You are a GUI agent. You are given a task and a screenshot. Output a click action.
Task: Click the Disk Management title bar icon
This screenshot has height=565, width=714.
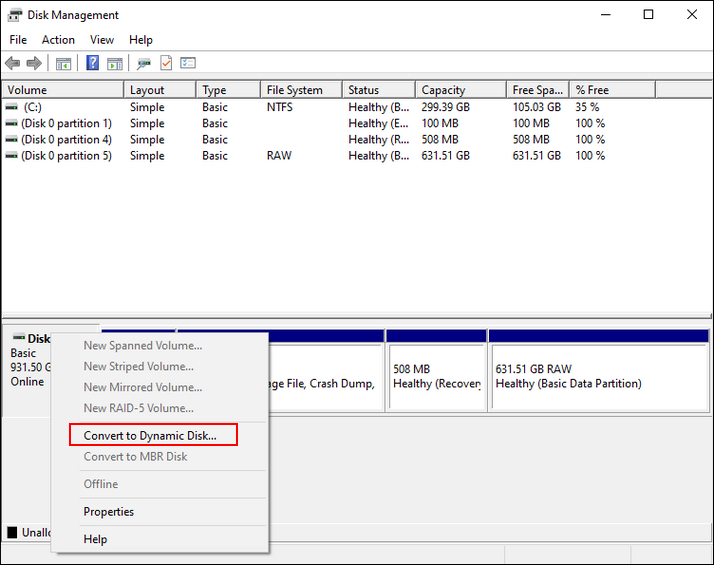pos(14,15)
